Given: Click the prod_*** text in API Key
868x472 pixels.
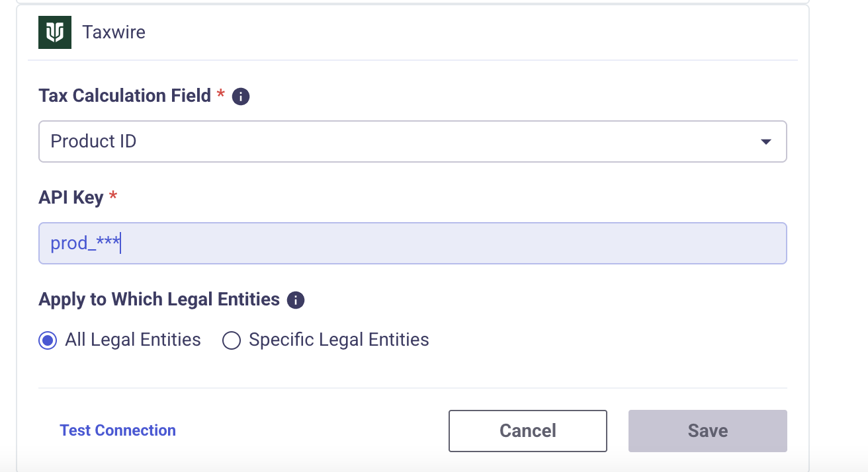Looking at the screenshot, I should [85, 243].
